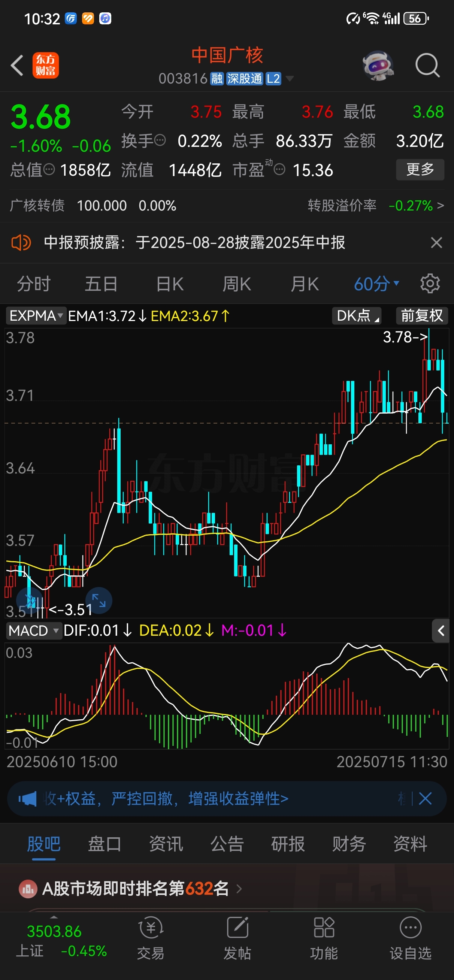
Task: Tap the info icon next to 市盈
Action: coord(280,169)
